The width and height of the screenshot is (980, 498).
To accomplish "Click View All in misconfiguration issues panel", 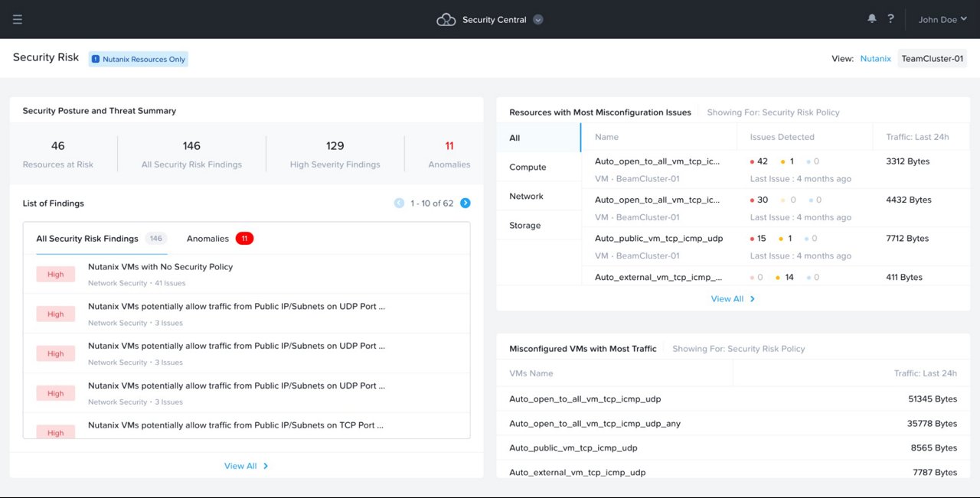I will click(733, 299).
